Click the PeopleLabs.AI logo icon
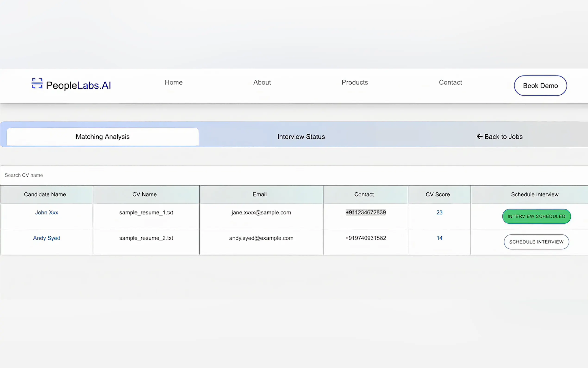 tap(37, 83)
